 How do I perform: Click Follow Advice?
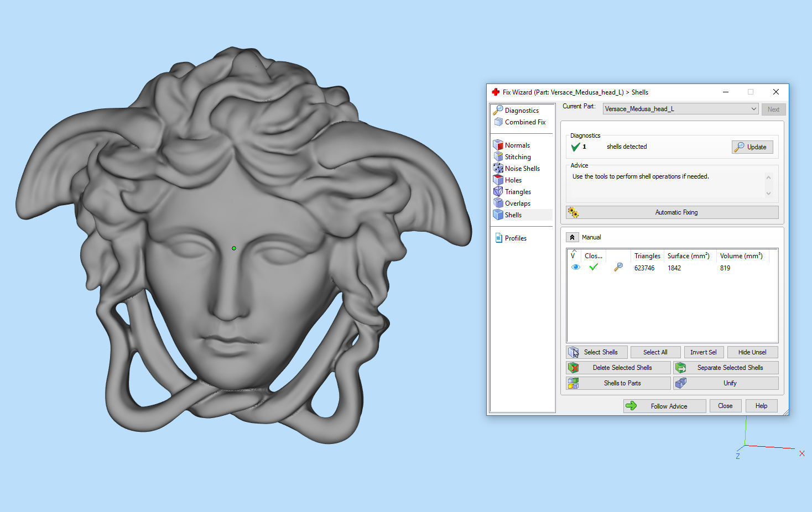pyautogui.click(x=664, y=406)
